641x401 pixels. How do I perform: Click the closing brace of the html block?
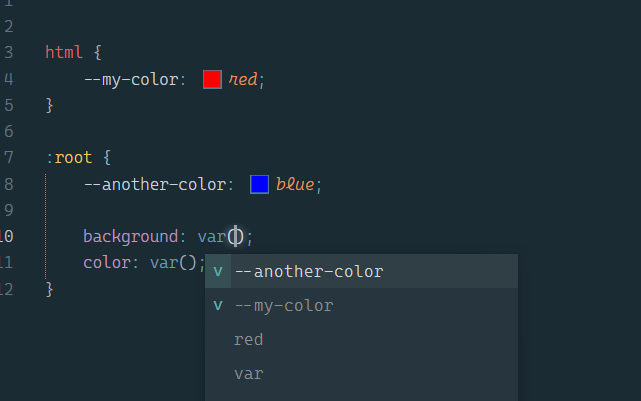point(49,105)
